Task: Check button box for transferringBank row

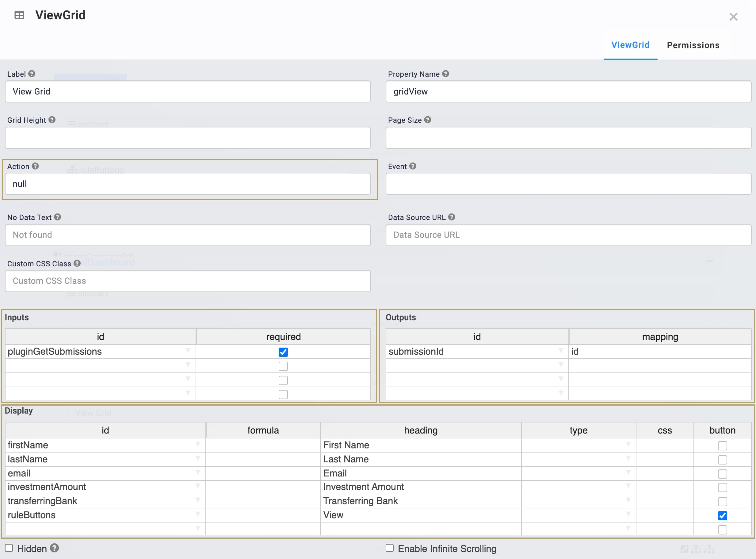Action: pos(722,502)
